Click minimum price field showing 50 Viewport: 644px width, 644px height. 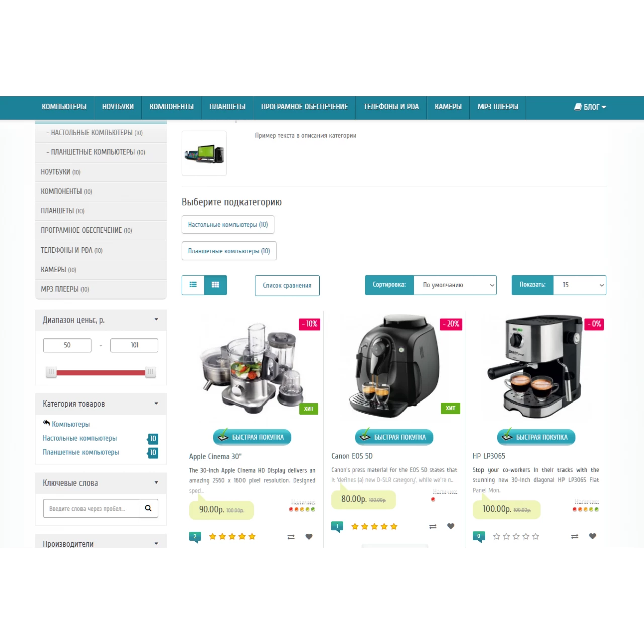[67, 345]
